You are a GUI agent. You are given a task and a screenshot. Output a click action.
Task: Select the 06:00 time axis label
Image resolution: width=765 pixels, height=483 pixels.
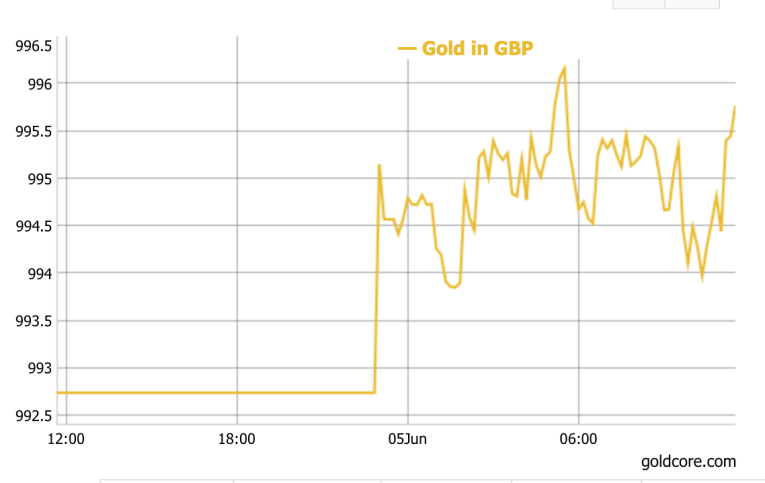(579, 439)
